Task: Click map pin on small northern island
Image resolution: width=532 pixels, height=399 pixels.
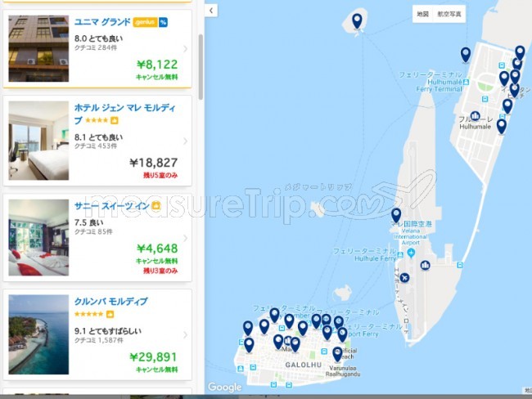Action: [x=357, y=21]
